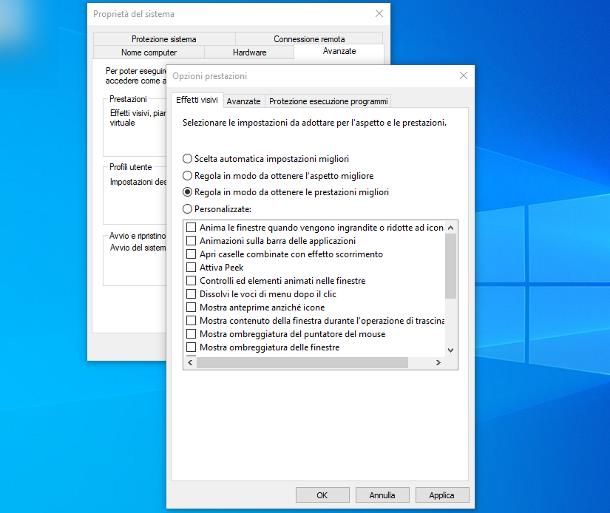The image size is (610, 513).
Task: Enable 'Anima le finestre quando vengono ingrandite' checkbox
Action: [x=191, y=227]
